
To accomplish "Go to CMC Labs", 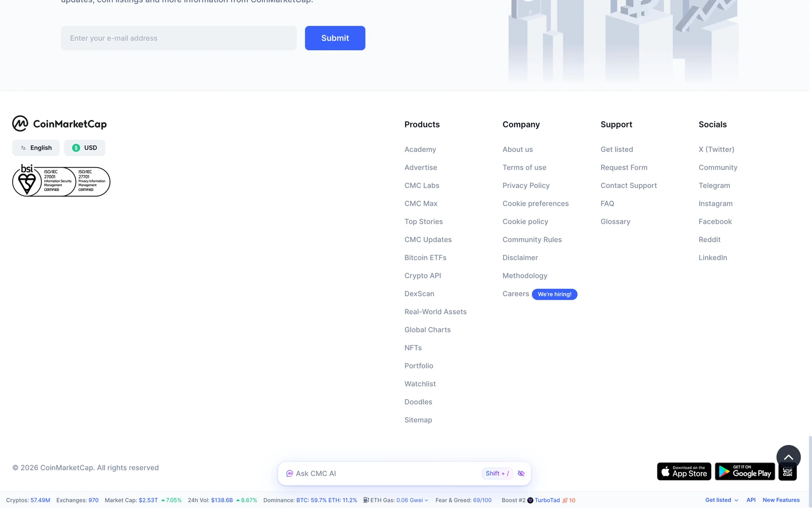I will (422, 185).
